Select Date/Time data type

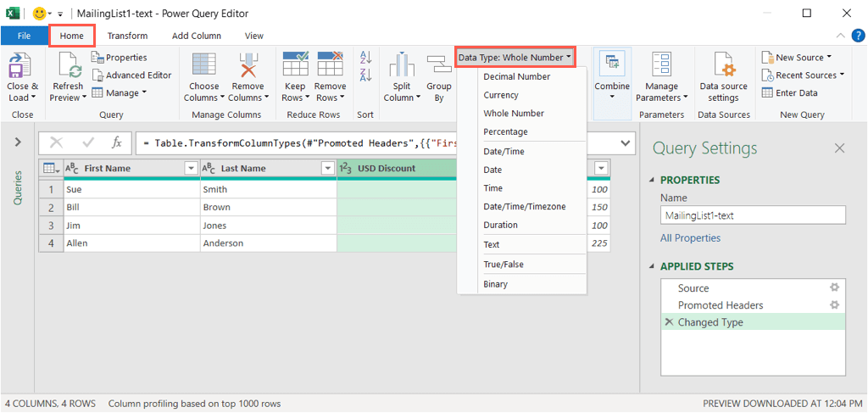coord(504,152)
